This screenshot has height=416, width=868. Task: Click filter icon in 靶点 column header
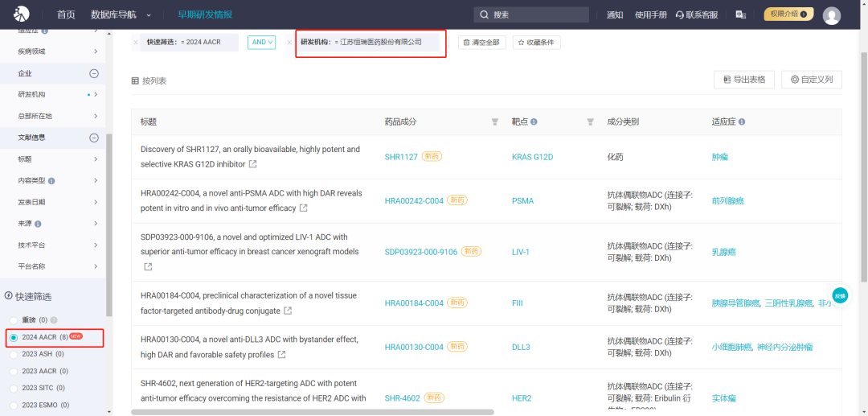pyautogui.click(x=590, y=122)
